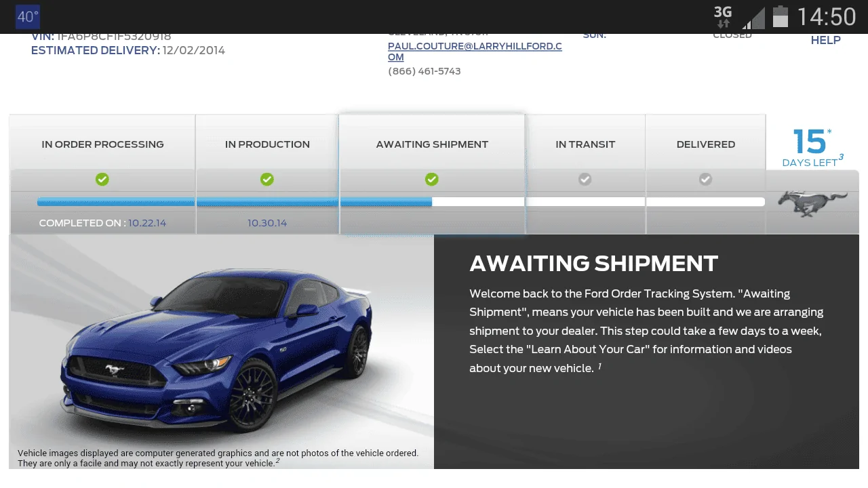Click the green checkmark under In Order Processing
Viewport: 868px width, 488px height.
click(x=102, y=179)
